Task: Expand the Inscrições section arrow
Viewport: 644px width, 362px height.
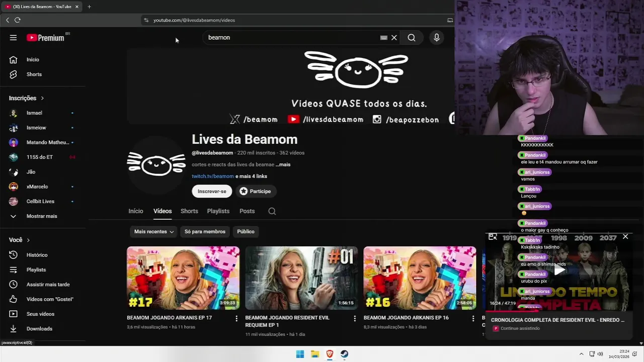Action: coord(42,98)
